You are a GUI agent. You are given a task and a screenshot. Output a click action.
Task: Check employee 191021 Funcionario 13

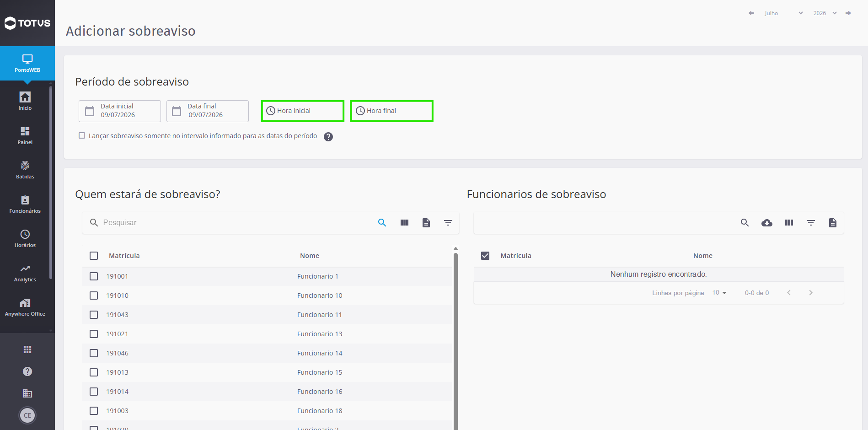(94, 334)
